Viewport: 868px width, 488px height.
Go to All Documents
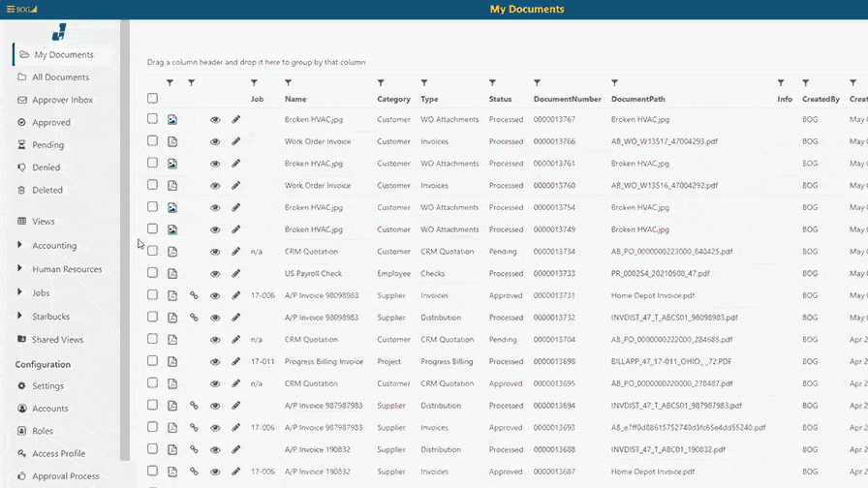tap(60, 76)
